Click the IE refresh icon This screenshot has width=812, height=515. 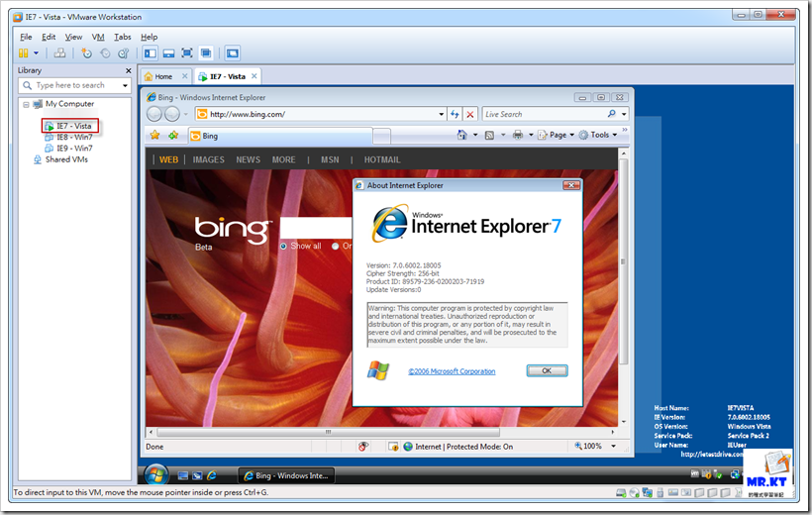[x=455, y=114]
